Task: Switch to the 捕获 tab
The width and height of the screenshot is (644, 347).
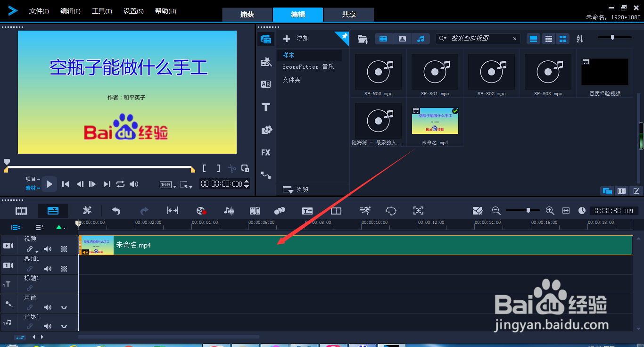Action: click(x=247, y=15)
